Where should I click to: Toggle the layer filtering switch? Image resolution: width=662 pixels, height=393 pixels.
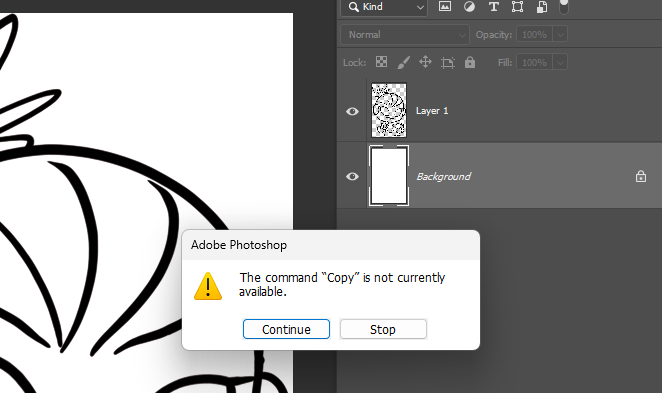[x=564, y=6]
